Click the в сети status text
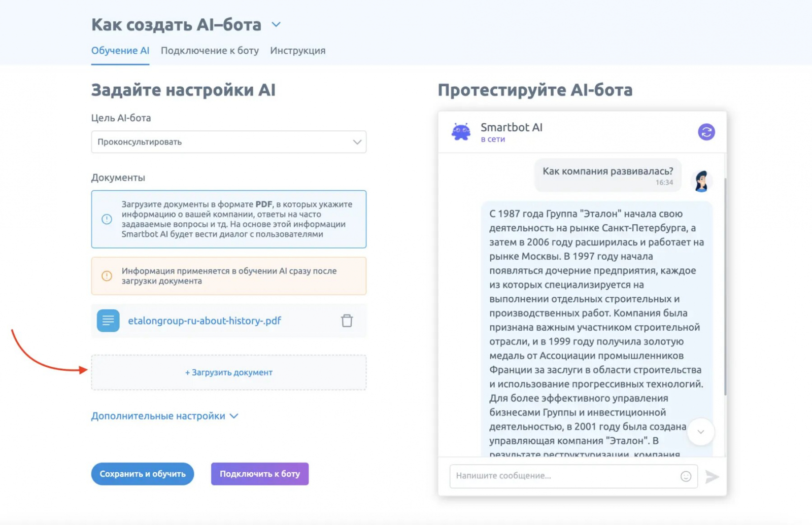This screenshot has width=812, height=525. click(x=493, y=139)
